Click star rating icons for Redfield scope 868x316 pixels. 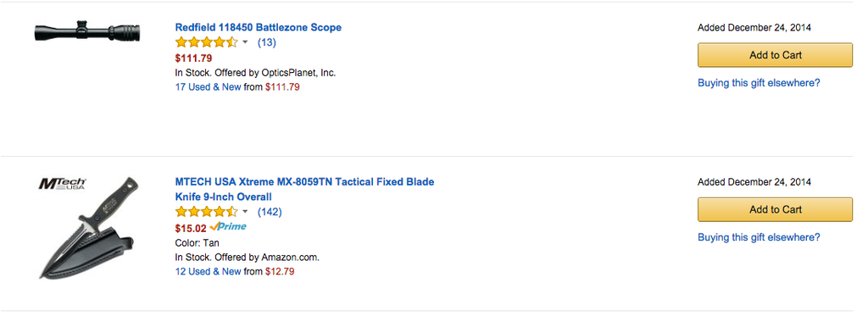pos(207,42)
